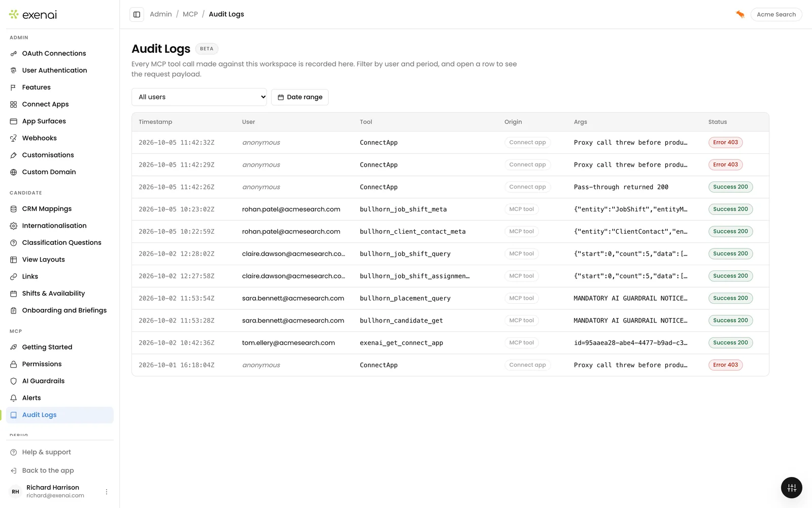The height and width of the screenshot is (508, 812).
Task: Click the Getting Started rocket icon
Action: click(14, 347)
